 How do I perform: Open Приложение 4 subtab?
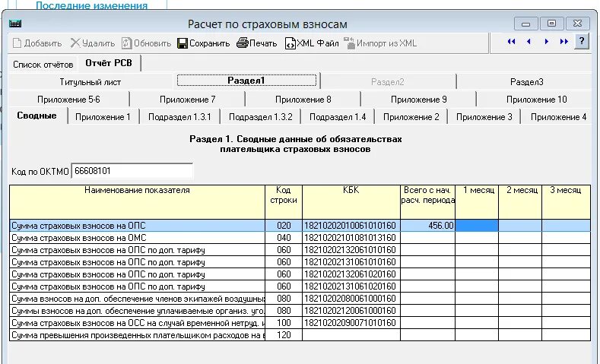[558, 117]
